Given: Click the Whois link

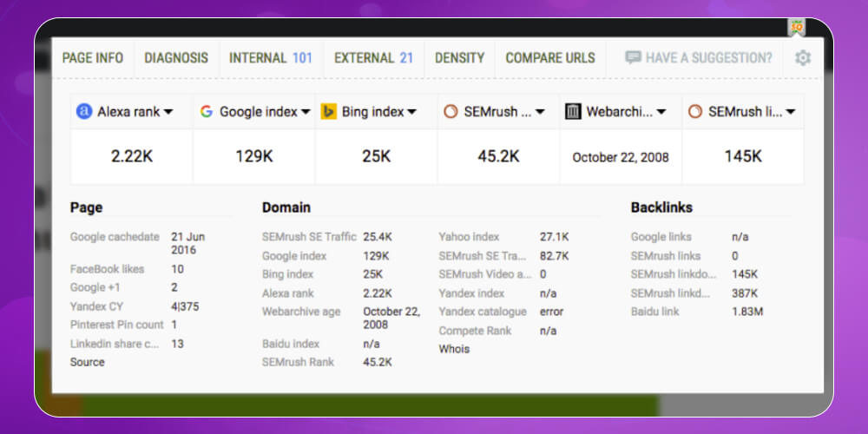Looking at the screenshot, I should pyautogui.click(x=454, y=349).
